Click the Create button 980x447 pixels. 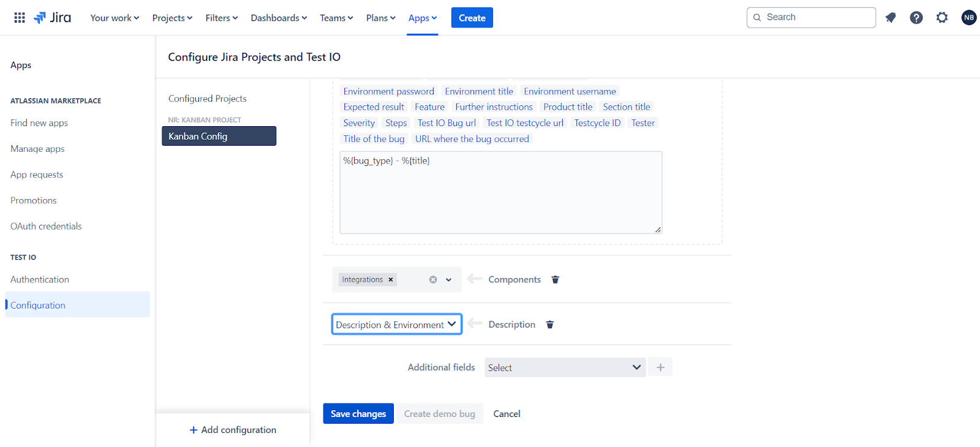[472, 18]
